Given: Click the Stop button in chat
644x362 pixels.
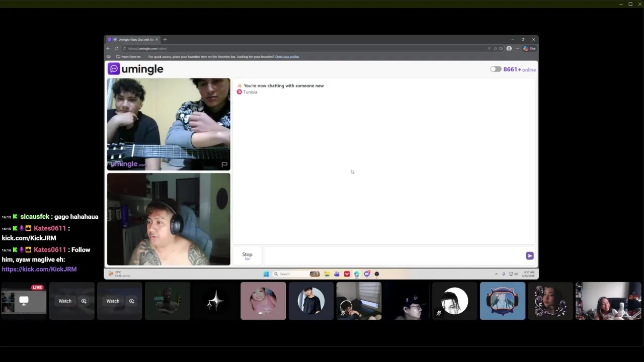Looking at the screenshot, I should point(247,255).
